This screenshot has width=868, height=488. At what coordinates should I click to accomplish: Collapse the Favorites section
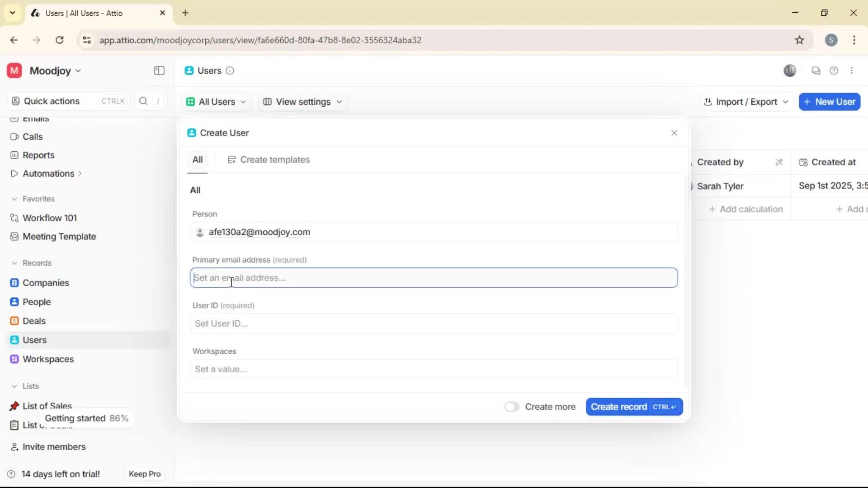click(x=15, y=199)
